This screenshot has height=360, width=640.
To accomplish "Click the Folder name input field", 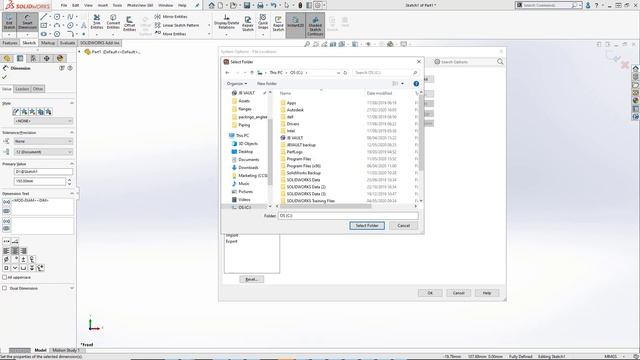I will (348, 216).
